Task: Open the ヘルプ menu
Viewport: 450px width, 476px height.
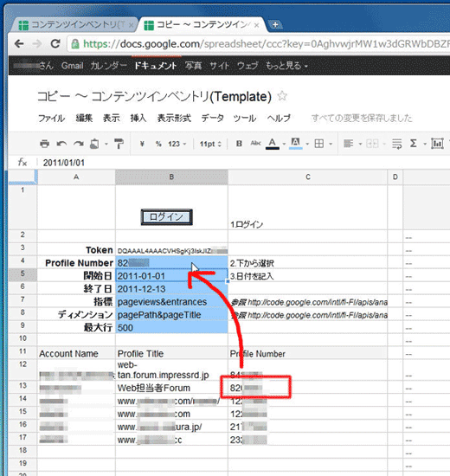Action: tap(279, 118)
